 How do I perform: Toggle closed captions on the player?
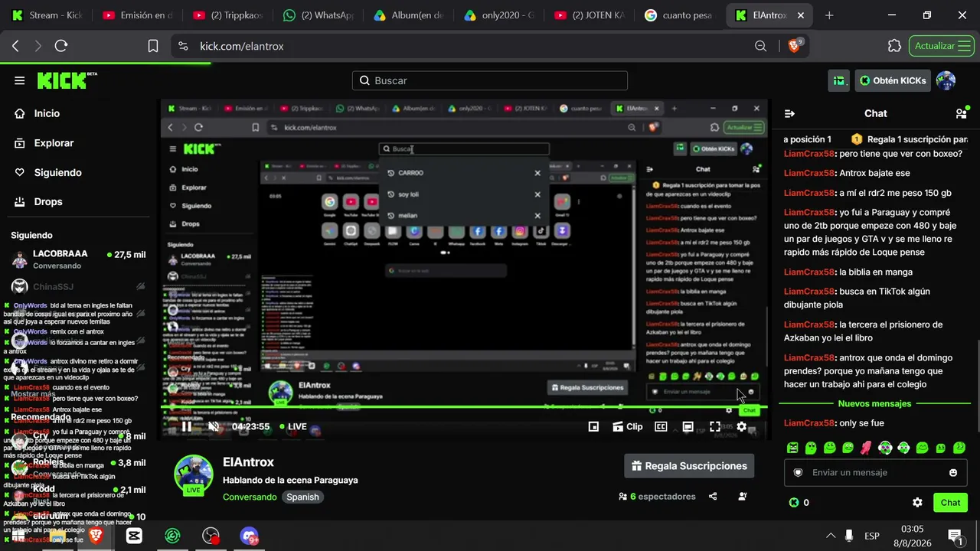[661, 427]
